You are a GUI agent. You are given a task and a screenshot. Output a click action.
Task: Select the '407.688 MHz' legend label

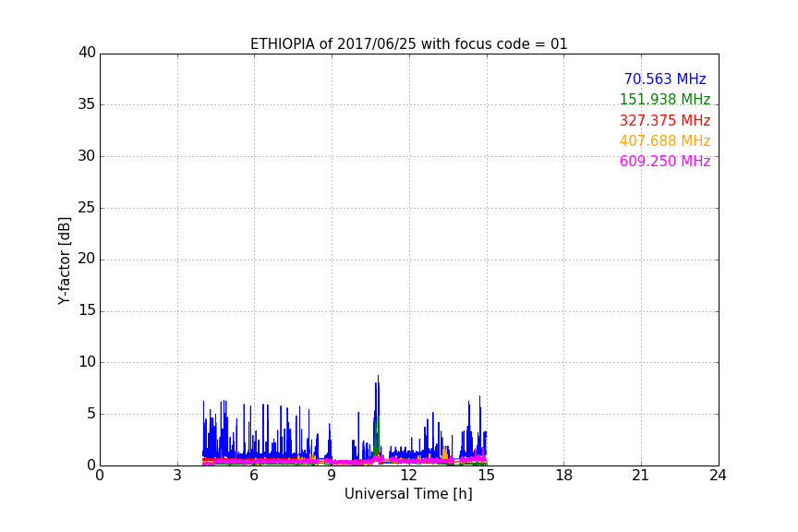coord(665,141)
